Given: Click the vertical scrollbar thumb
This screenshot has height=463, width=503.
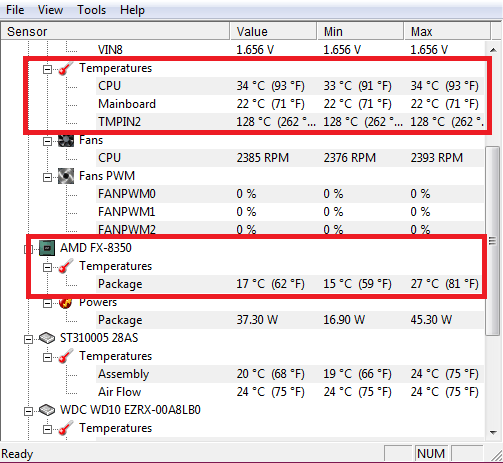Looking at the screenshot, I should click(493, 241).
